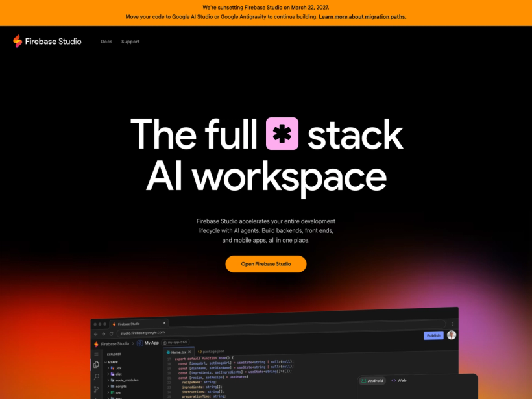Click the 'AI workspace' headline text
This screenshot has height=399, width=532.
click(x=267, y=177)
